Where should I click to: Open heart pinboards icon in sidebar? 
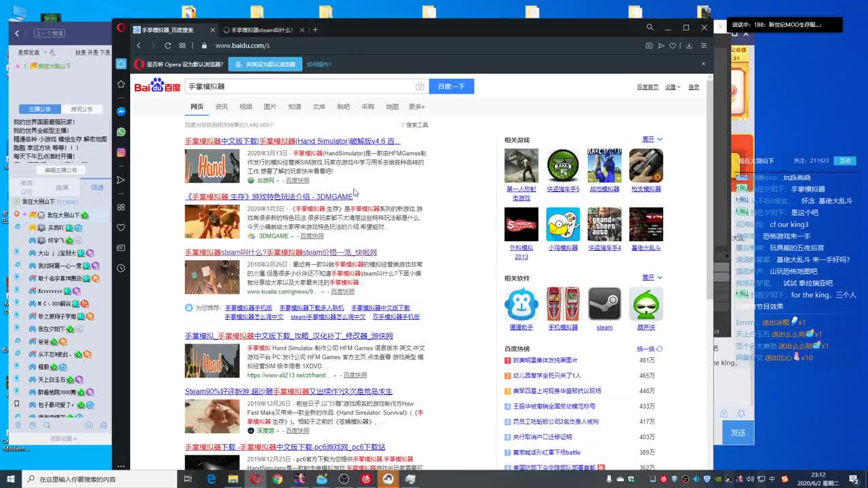pyautogui.click(x=121, y=227)
